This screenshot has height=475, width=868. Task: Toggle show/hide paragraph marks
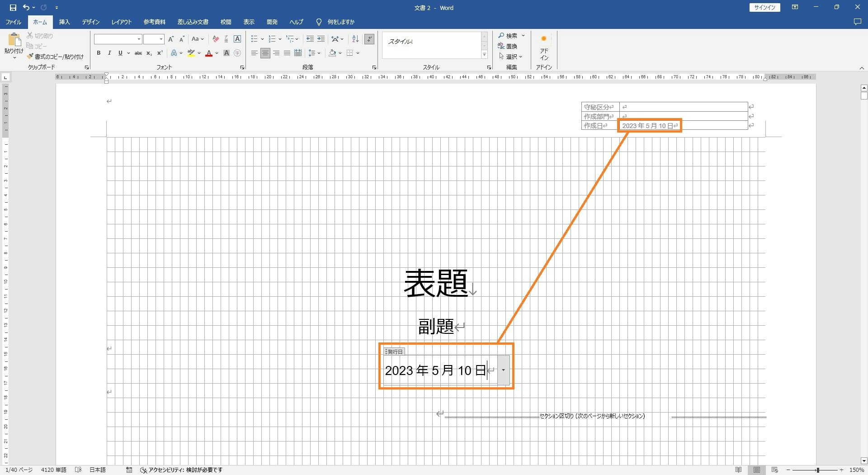click(x=369, y=39)
